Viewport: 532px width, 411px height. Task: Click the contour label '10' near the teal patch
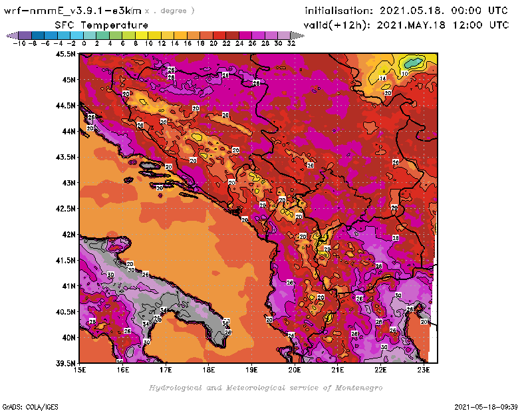click(x=405, y=74)
